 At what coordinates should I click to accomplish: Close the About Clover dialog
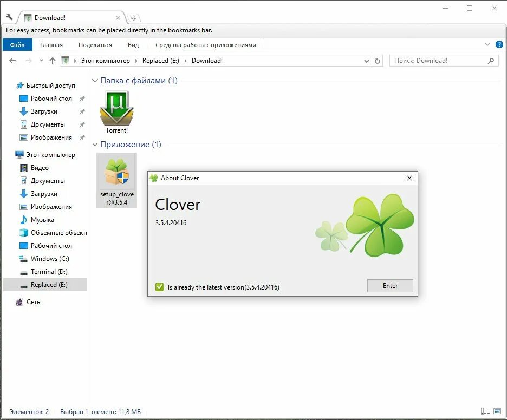pyautogui.click(x=409, y=178)
